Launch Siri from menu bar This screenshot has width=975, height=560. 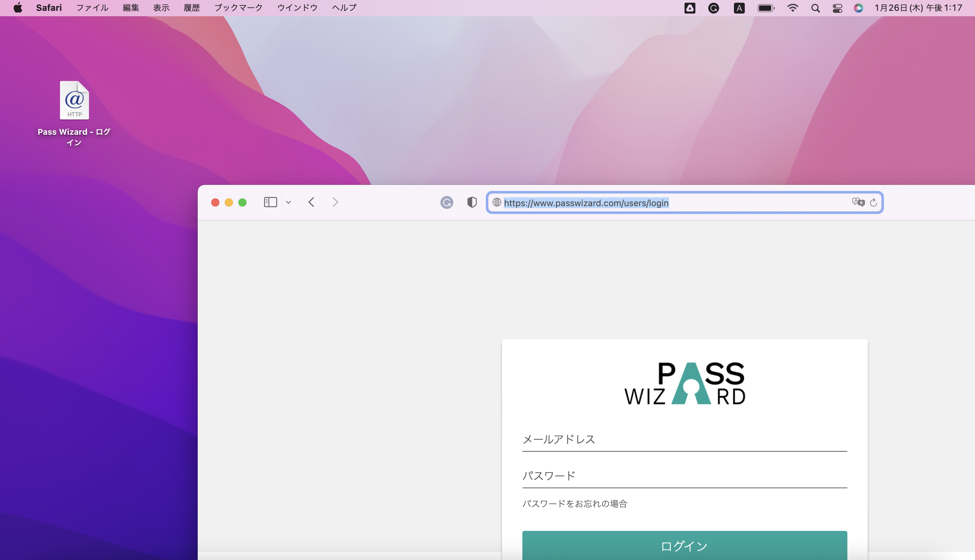click(859, 8)
